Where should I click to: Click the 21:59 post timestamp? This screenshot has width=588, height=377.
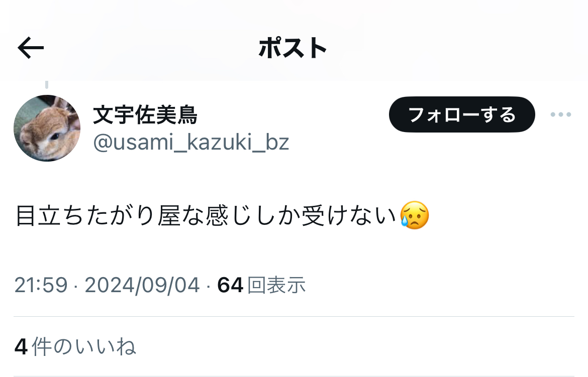(41, 285)
